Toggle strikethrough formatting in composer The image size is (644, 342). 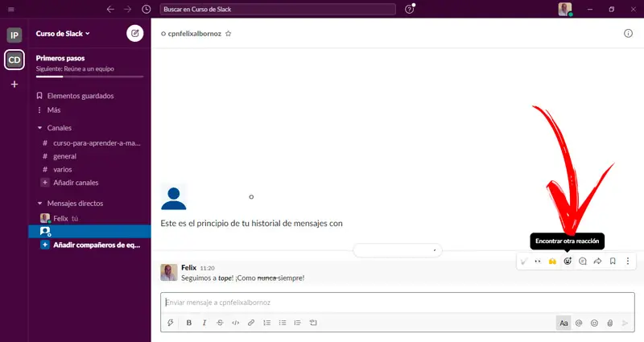(x=220, y=323)
